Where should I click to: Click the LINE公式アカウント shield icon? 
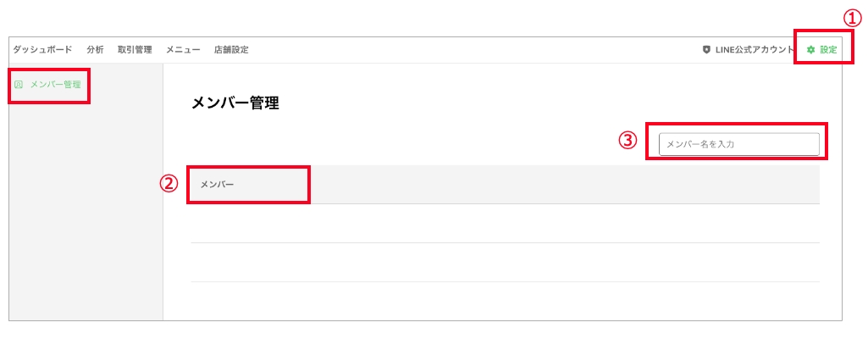pos(706,50)
